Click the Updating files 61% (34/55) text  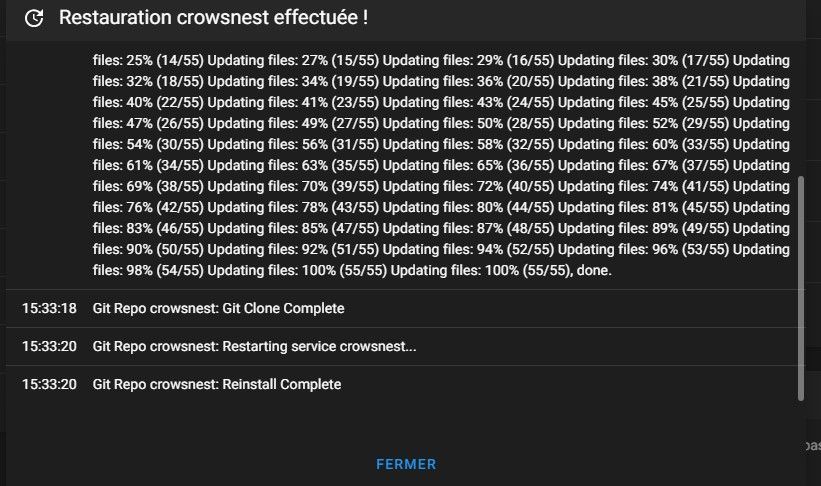point(148,165)
